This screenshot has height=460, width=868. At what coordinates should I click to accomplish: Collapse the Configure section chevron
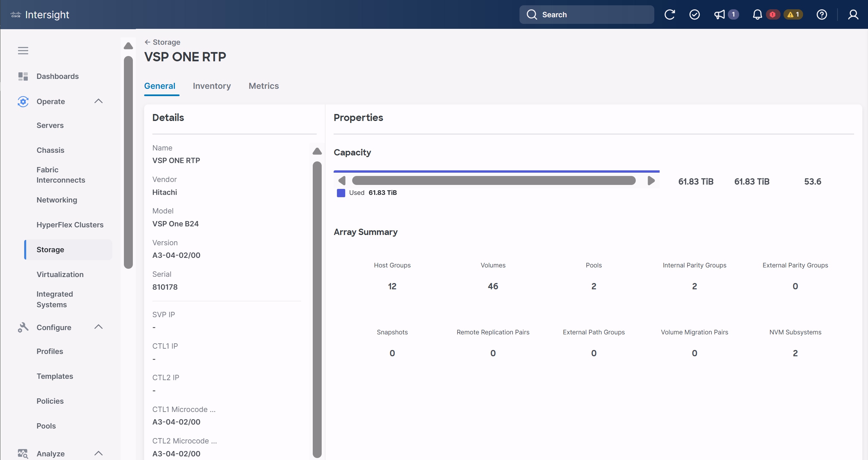click(x=98, y=327)
